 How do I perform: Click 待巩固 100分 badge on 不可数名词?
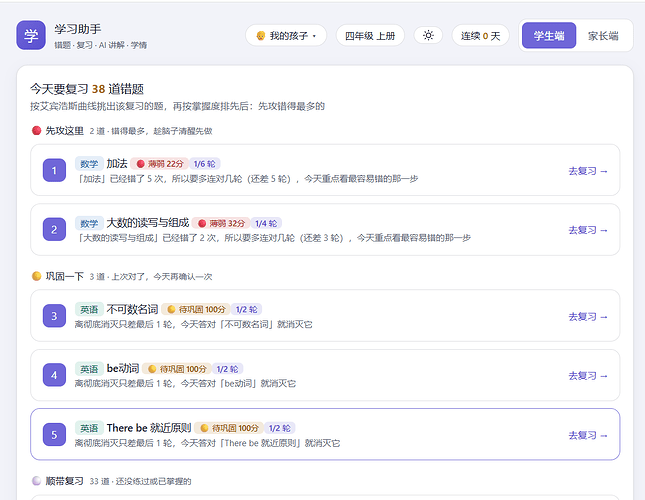tap(196, 310)
